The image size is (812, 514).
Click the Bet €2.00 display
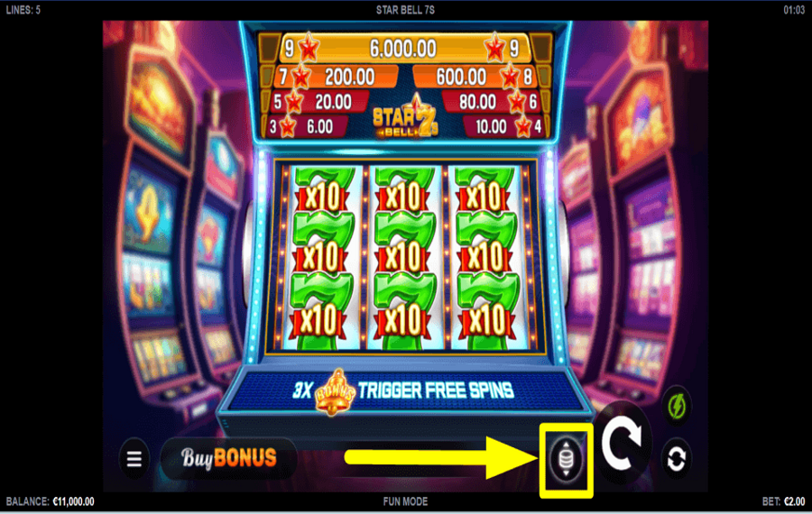click(x=783, y=501)
